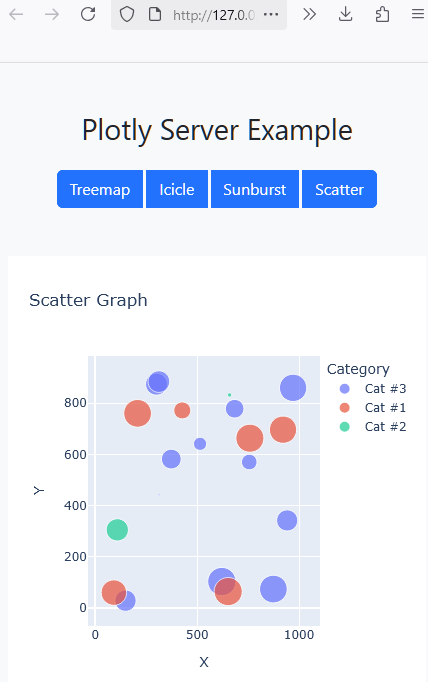The height and width of the screenshot is (682, 428).
Task: Open the hamburger application menu
Action: coord(418,14)
